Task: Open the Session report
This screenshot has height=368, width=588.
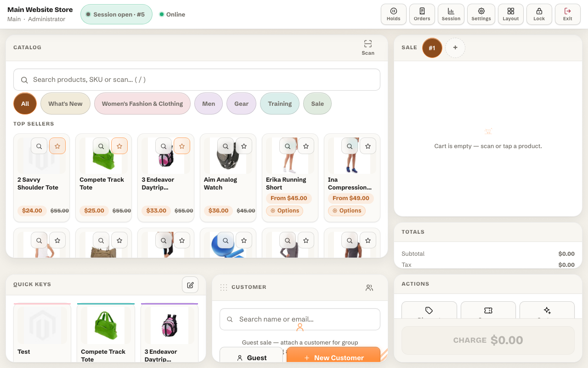Action: pos(451,14)
